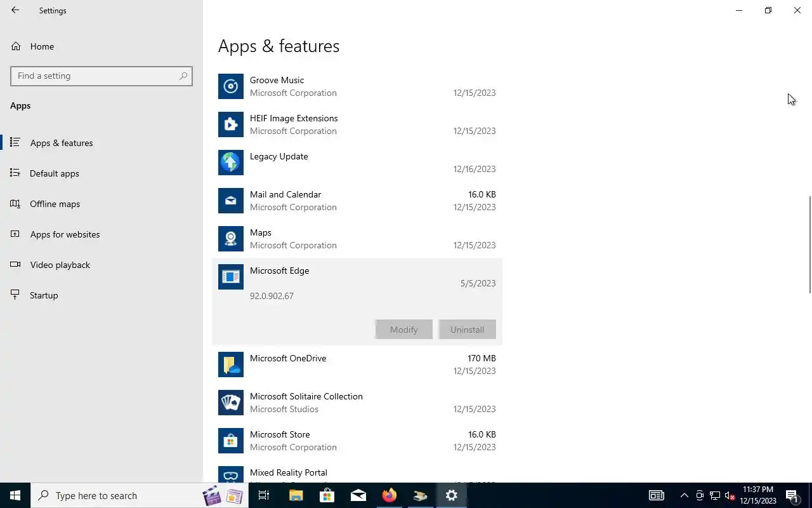
Task: Open the Windows Start menu
Action: (15, 495)
